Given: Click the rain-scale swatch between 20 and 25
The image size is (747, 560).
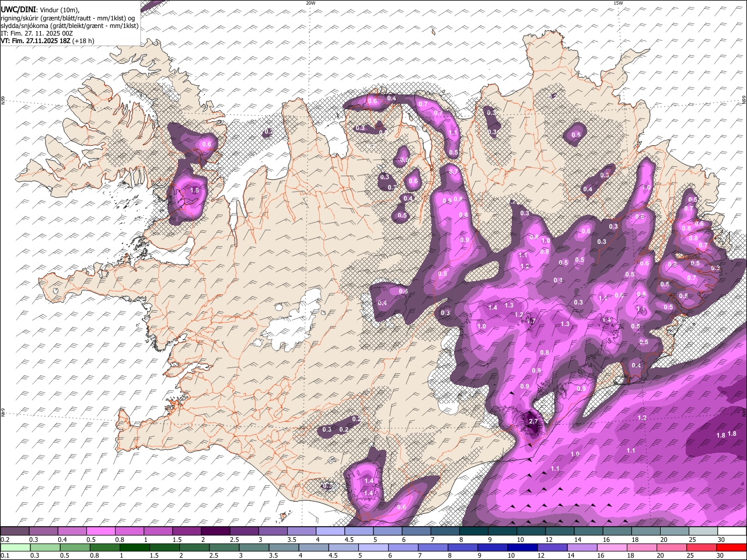Looking at the screenshot, I should coord(672,548).
